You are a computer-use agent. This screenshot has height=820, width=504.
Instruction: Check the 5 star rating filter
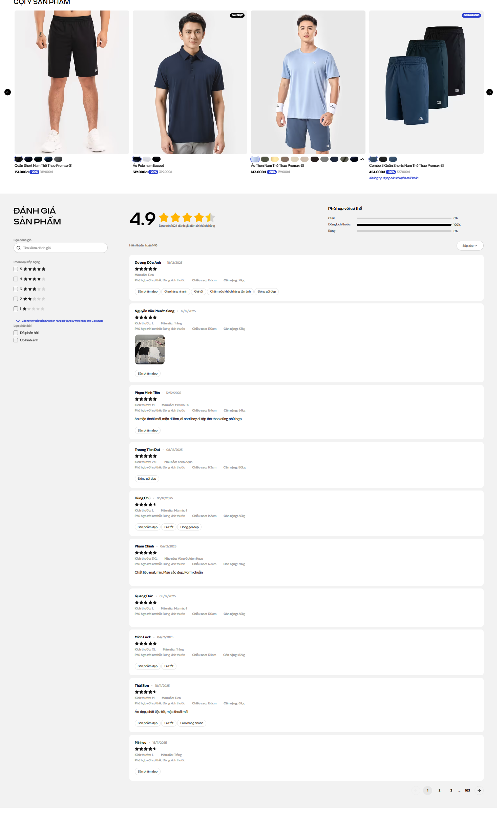click(x=16, y=269)
